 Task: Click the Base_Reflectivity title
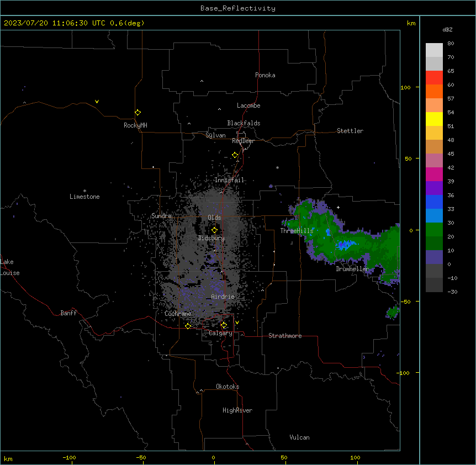click(x=238, y=8)
